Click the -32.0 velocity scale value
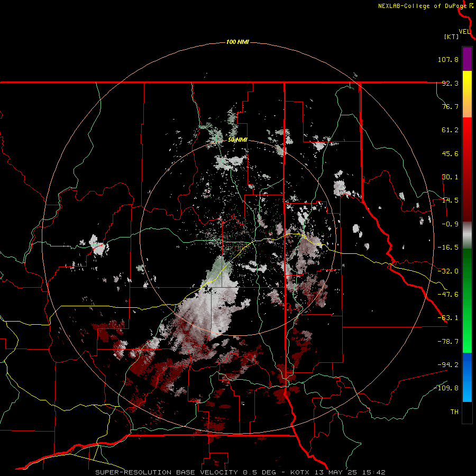The width and height of the screenshot is (476, 476). (448, 271)
